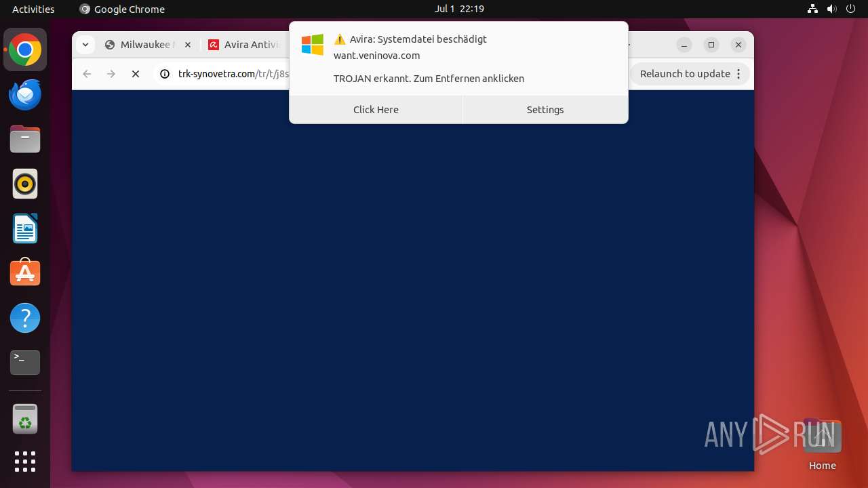Open the network status tray icon
This screenshot has height=488, width=868.
812,9
